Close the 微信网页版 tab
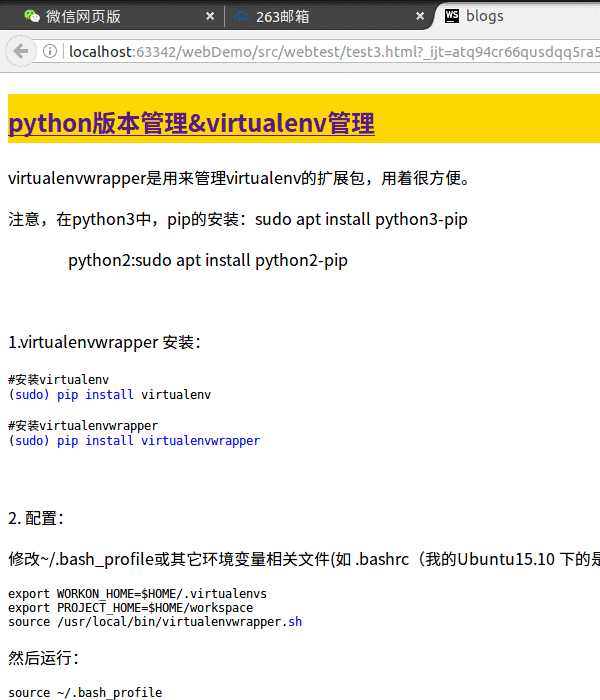600x700 pixels. point(210,17)
